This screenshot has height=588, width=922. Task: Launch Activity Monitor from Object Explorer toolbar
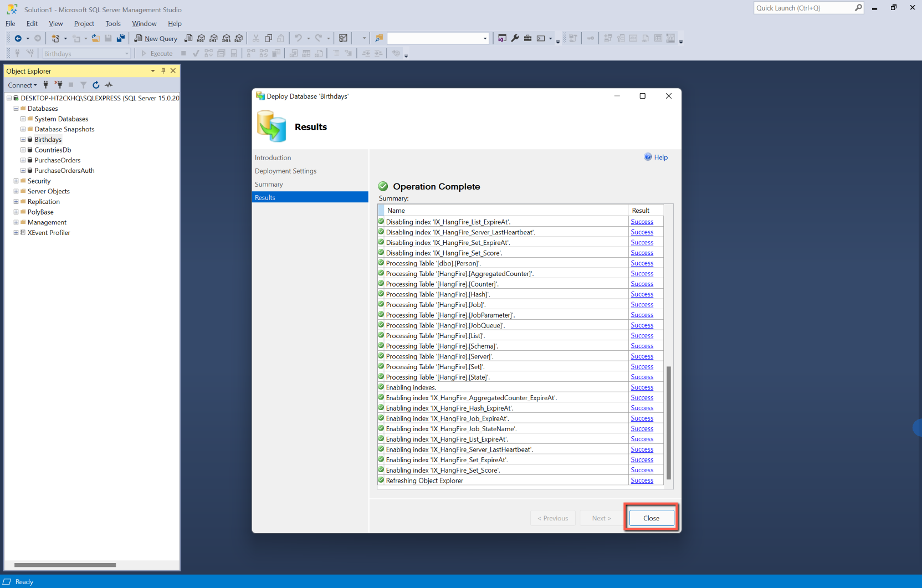pos(109,85)
